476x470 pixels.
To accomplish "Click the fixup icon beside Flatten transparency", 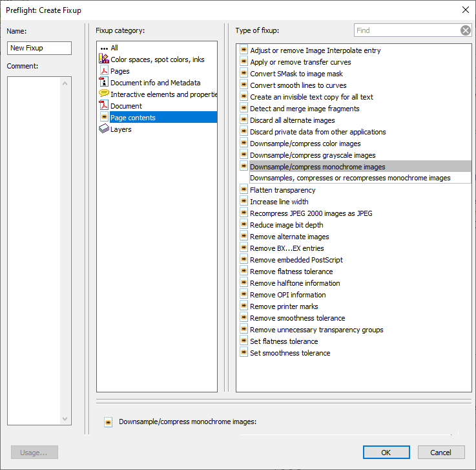I will 243,190.
